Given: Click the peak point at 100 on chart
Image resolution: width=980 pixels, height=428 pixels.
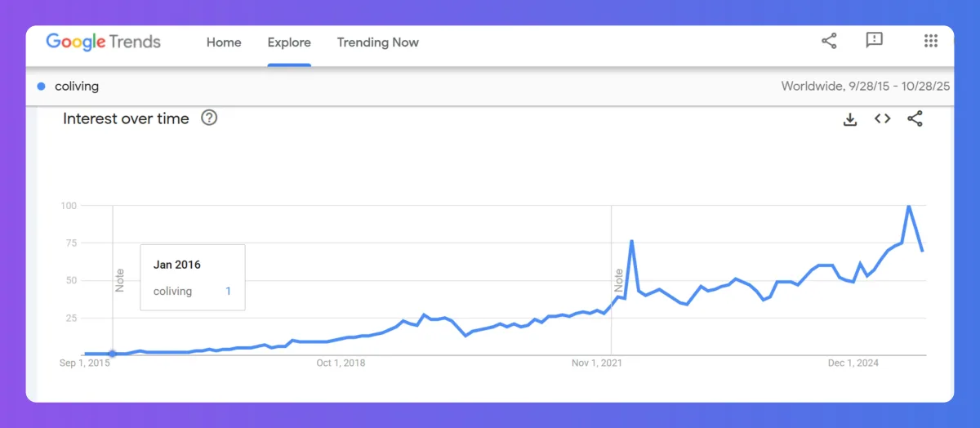Looking at the screenshot, I should pos(909,206).
